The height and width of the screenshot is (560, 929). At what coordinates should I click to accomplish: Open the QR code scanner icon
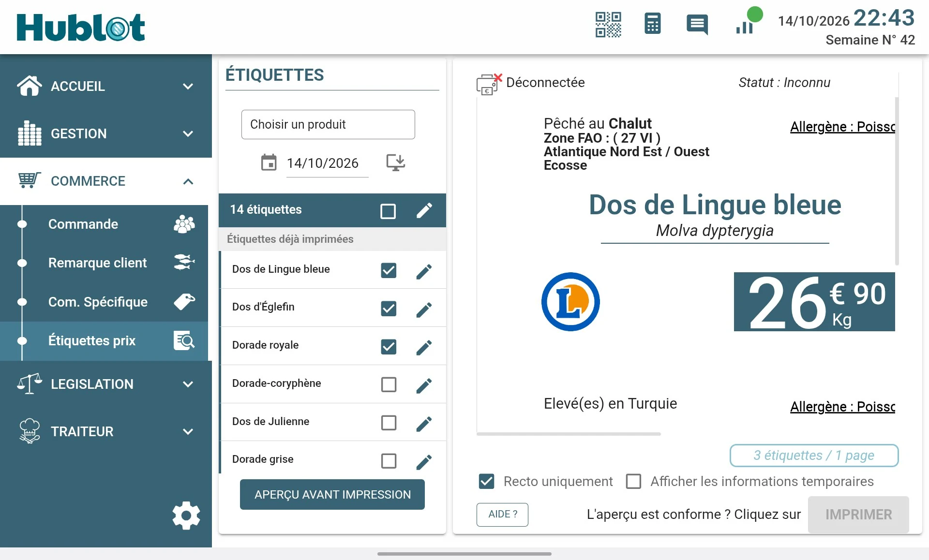point(608,24)
